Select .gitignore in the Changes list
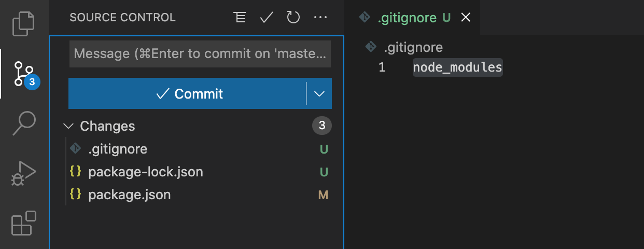 [200, 149]
